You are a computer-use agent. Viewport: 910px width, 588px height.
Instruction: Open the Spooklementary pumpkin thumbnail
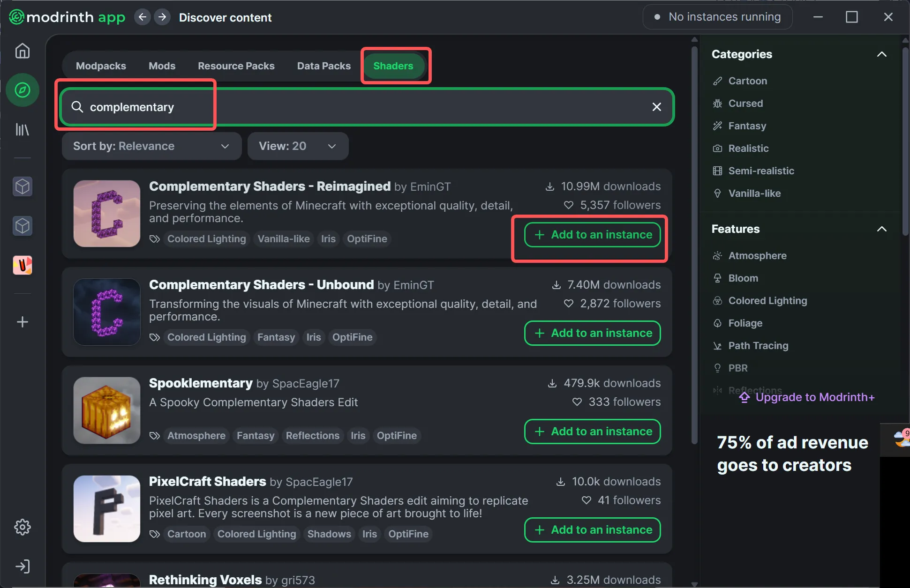(107, 410)
